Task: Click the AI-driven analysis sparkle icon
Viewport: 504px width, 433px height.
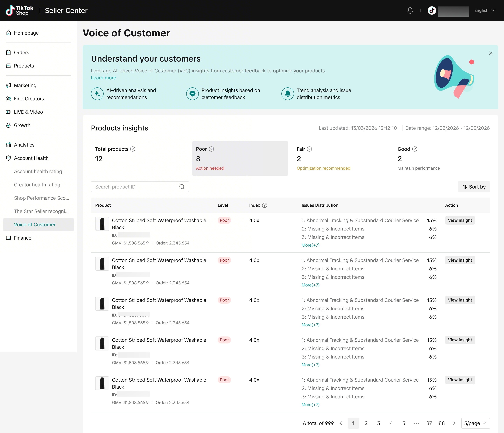Action: click(97, 94)
